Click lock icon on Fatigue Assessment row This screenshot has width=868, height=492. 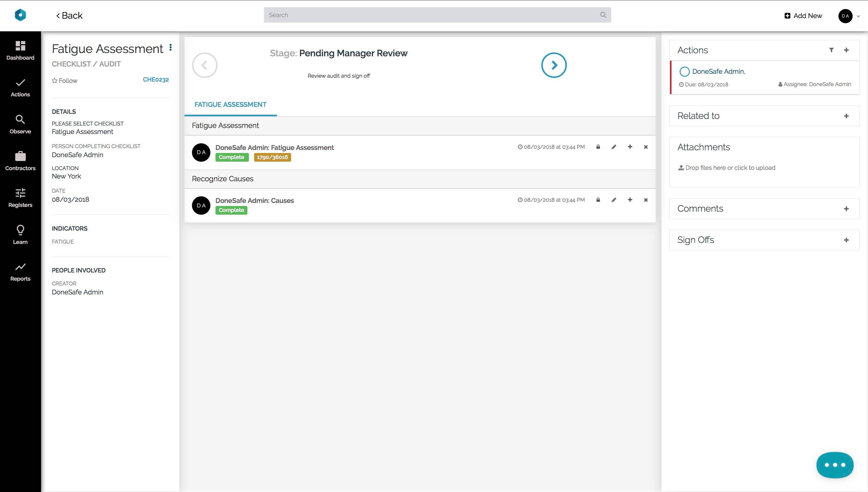[x=598, y=147]
